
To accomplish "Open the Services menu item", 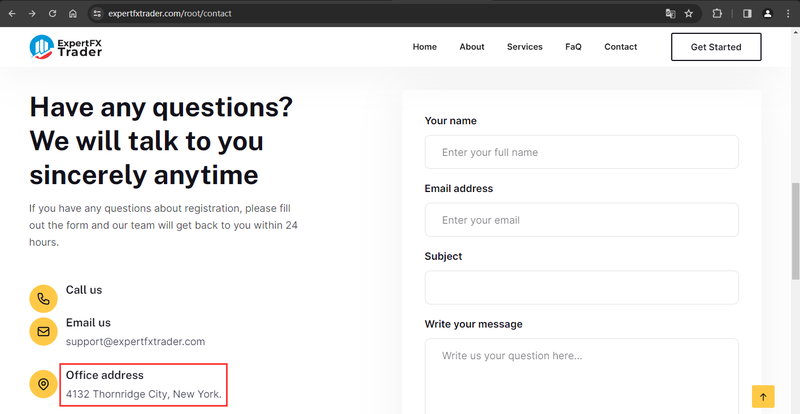I will tap(524, 47).
